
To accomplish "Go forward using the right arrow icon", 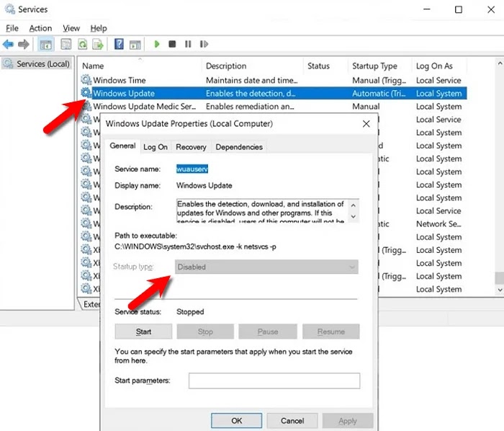I will (x=24, y=44).
